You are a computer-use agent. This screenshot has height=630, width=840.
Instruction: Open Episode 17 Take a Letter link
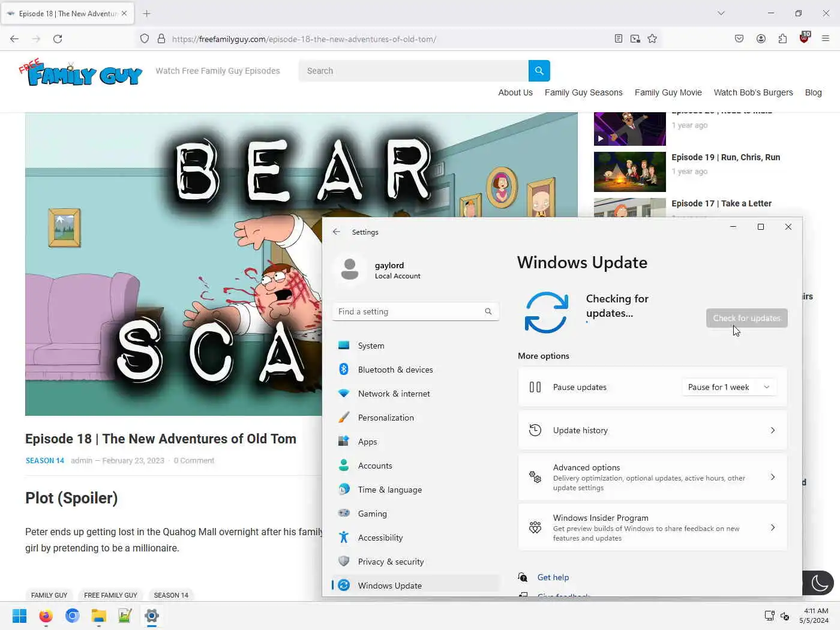[x=721, y=203]
